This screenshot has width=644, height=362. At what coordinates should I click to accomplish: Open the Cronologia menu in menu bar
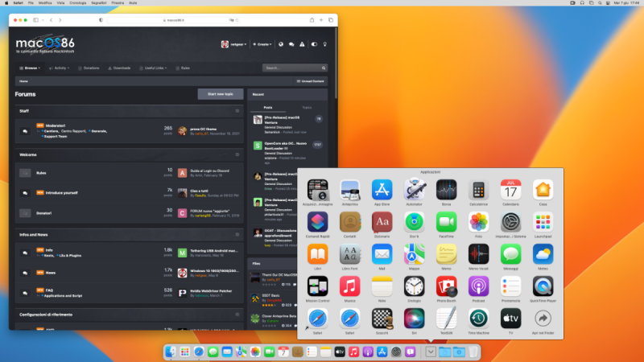pyautogui.click(x=78, y=3)
